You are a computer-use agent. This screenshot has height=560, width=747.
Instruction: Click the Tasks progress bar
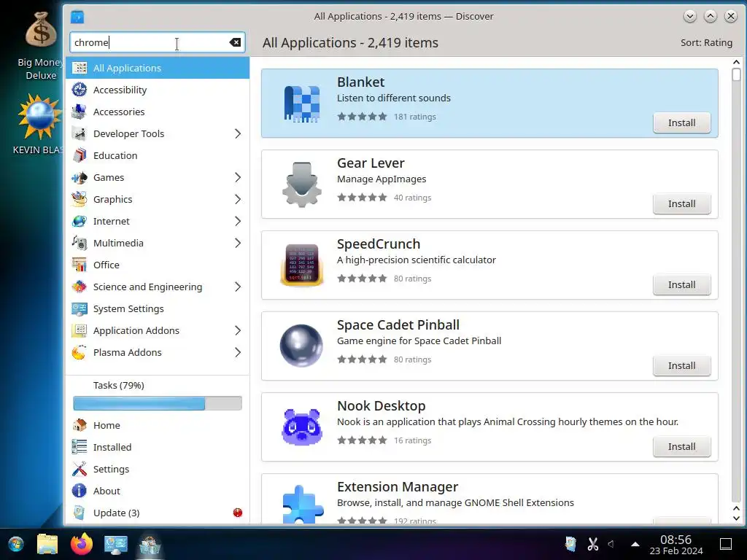[x=158, y=403]
